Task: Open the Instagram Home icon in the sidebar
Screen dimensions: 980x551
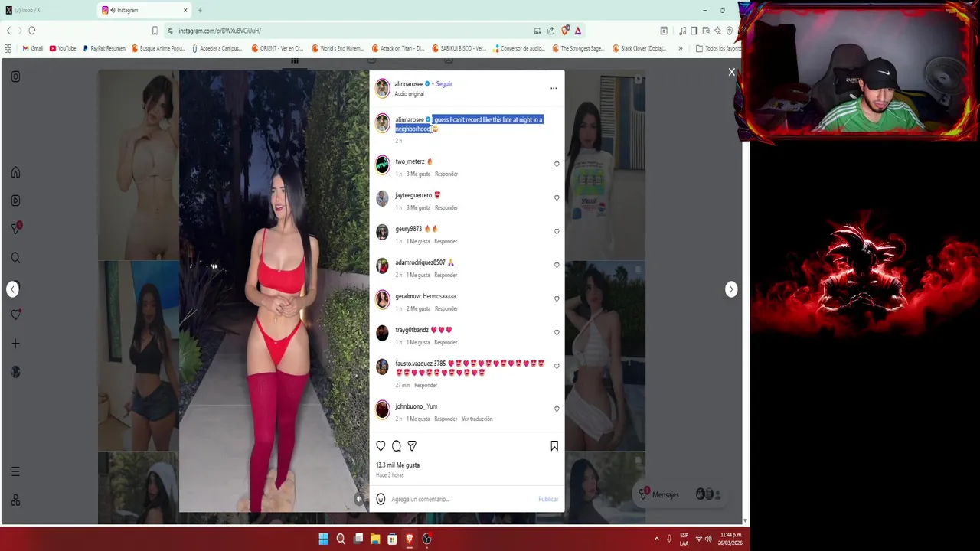Action: pos(15,172)
